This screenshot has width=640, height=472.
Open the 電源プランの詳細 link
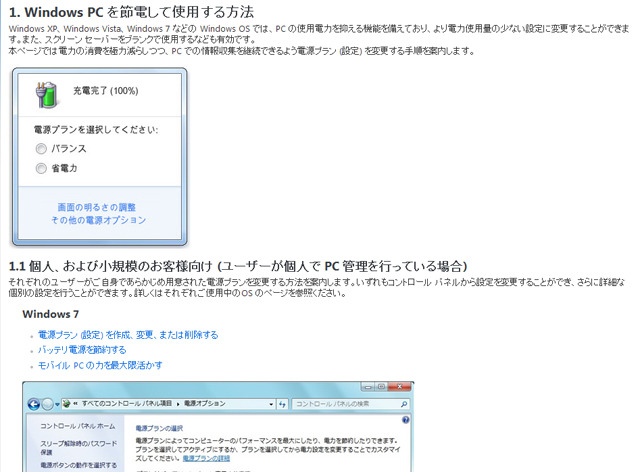point(206,459)
